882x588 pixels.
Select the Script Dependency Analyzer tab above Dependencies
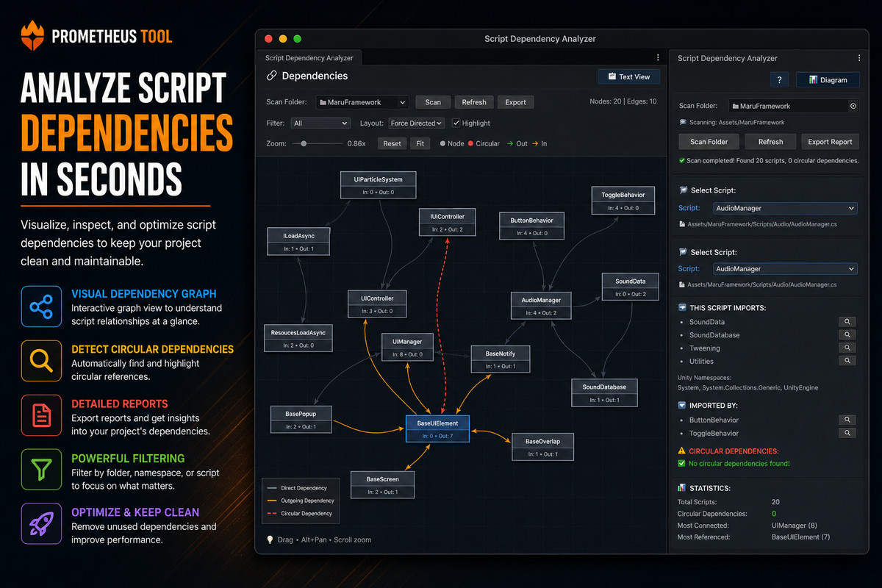(x=309, y=58)
